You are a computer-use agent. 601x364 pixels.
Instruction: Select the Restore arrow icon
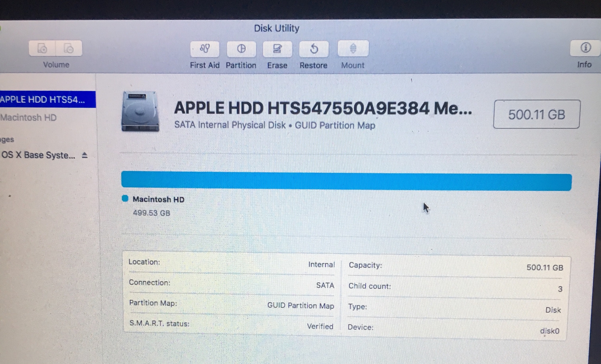pos(314,49)
